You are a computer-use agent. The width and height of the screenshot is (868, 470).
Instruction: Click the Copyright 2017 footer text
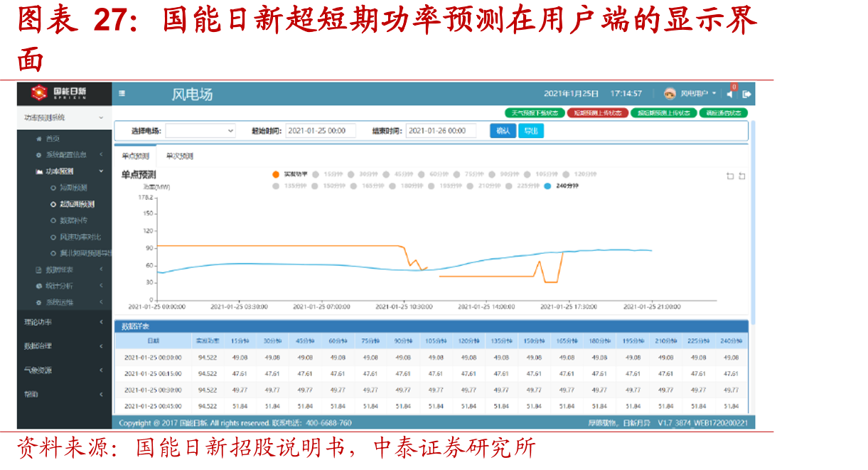tap(235, 423)
